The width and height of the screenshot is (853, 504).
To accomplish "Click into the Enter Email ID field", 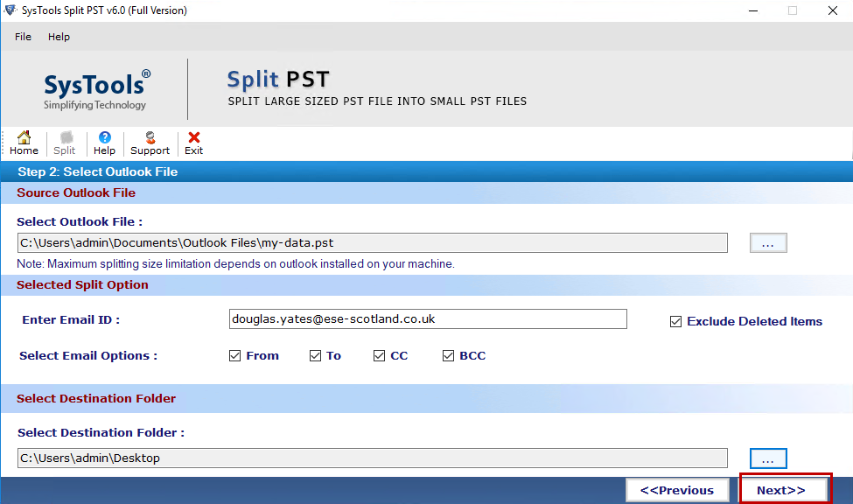I will coord(428,319).
